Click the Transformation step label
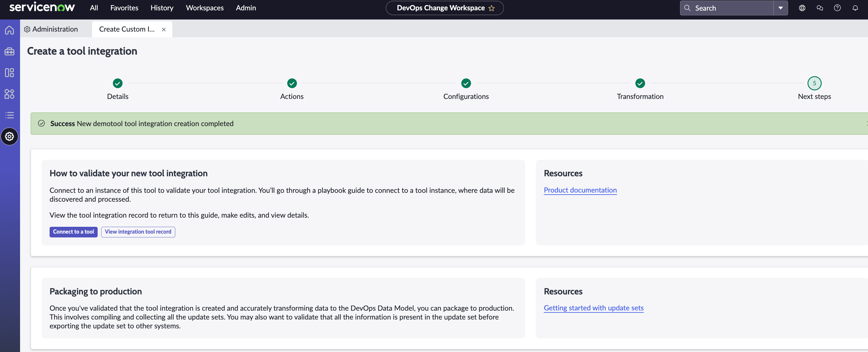Screen dimensions: 868x352 tap(640, 97)
